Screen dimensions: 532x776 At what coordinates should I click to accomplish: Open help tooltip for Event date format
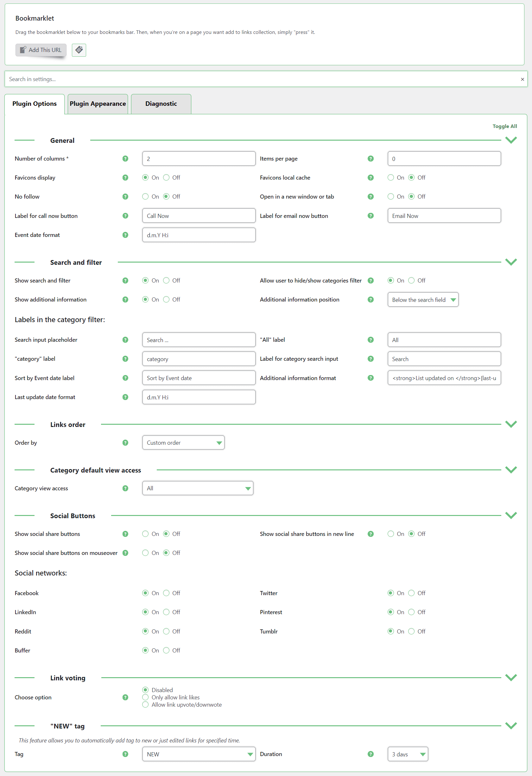tap(125, 235)
